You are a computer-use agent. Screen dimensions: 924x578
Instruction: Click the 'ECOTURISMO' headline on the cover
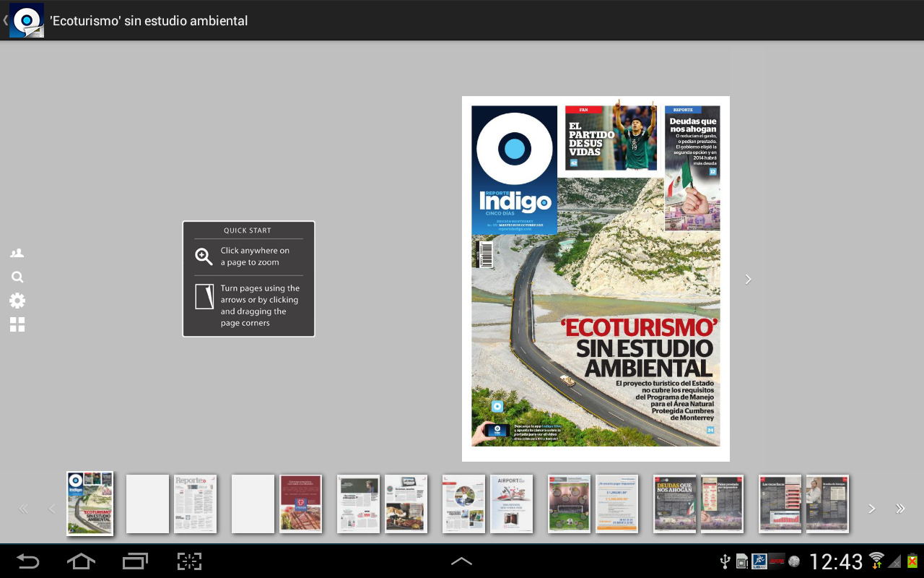[640, 327]
